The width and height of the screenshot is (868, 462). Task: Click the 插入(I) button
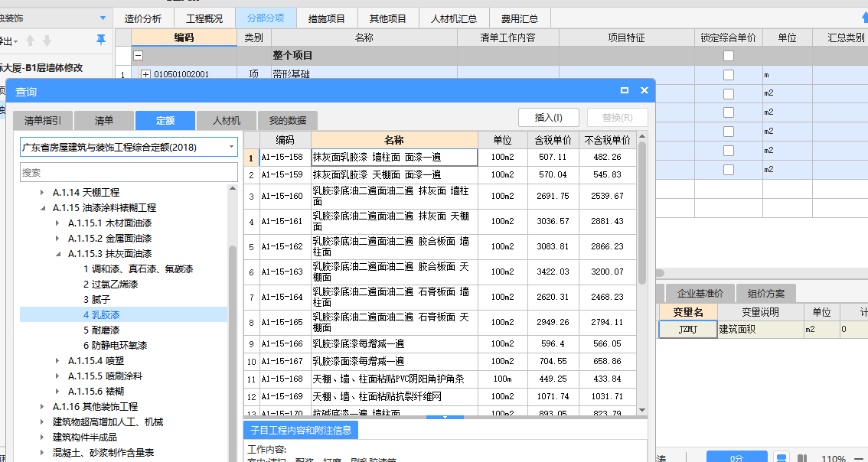pyautogui.click(x=549, y=117)
